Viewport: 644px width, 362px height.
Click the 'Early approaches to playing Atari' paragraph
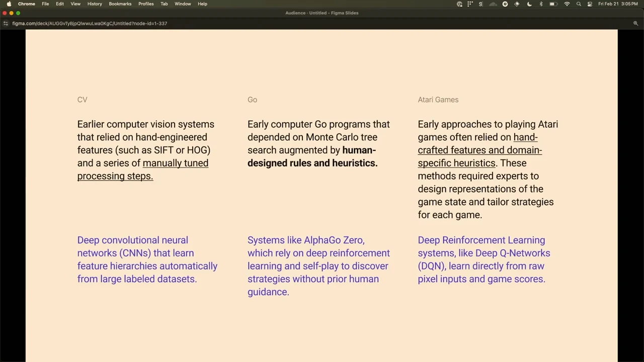[x=488, y=169]
